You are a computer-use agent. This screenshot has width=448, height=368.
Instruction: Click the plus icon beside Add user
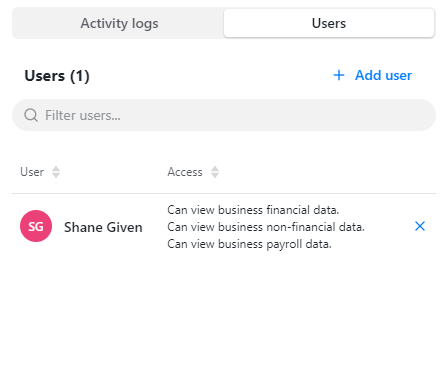pos(339,75)
